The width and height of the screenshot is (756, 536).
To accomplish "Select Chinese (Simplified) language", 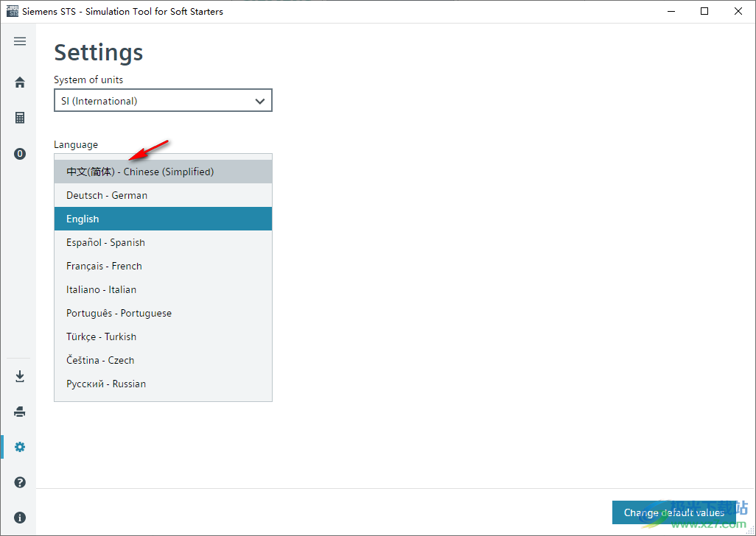I will [x=163, y=172].
